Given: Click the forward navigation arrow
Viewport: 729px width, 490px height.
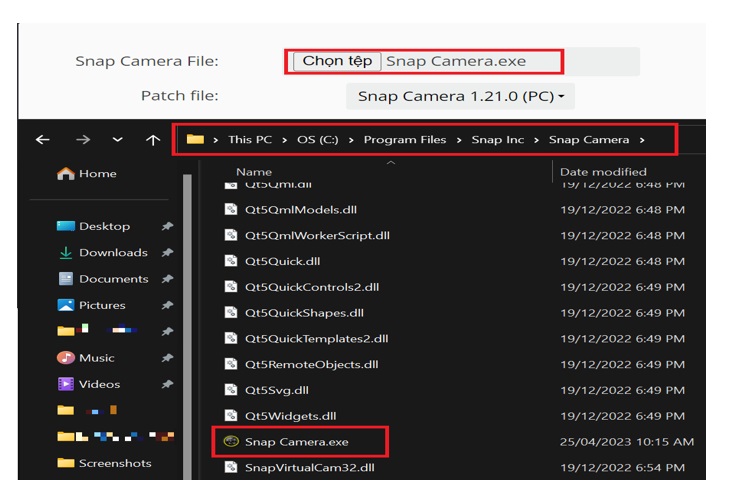Looking at the screenshot, I should pyautogui.click(x=83, y=140).
